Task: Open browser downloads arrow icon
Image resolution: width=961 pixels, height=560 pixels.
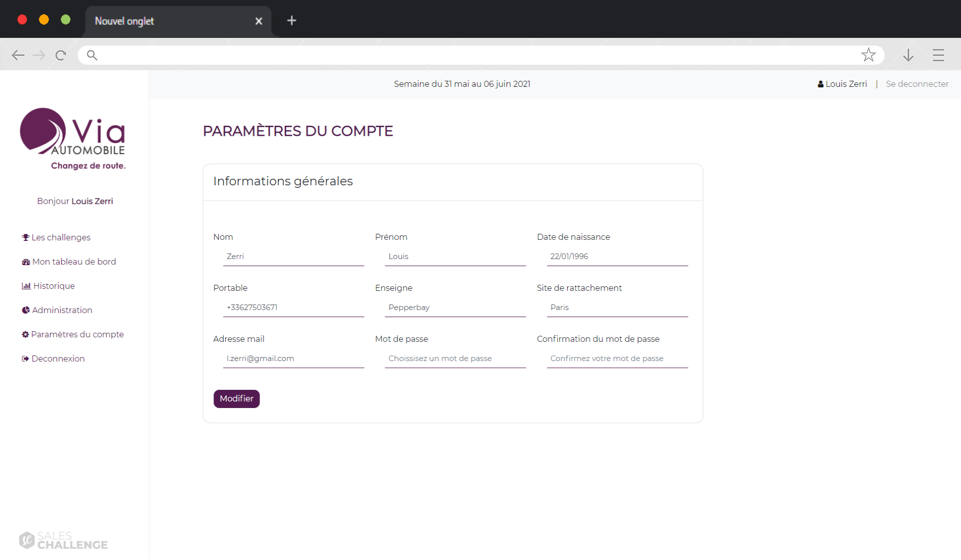Action: [x=908, y=55]
